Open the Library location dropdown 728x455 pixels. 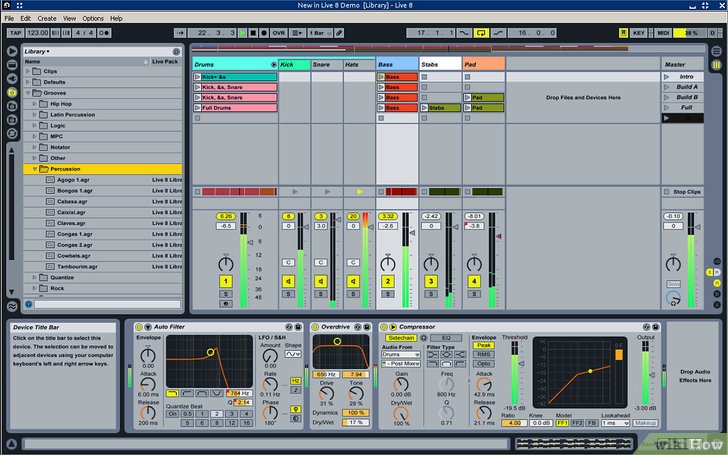37,52
